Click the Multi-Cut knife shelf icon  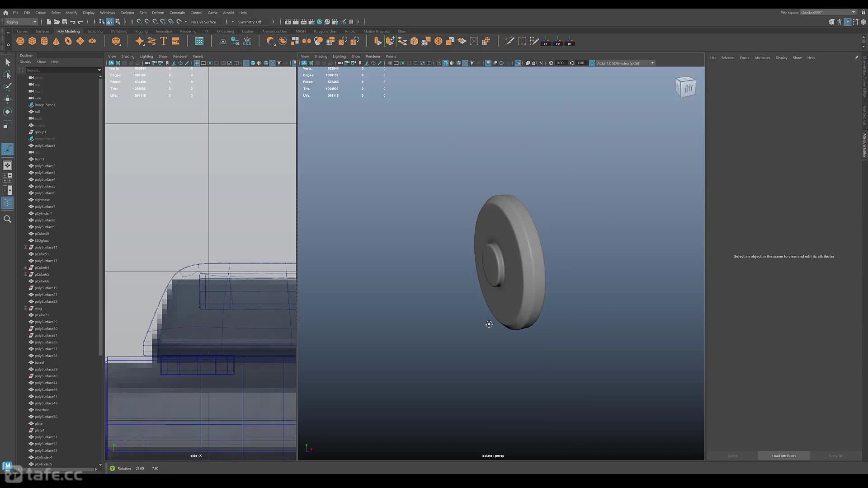(x=509, y=41)
